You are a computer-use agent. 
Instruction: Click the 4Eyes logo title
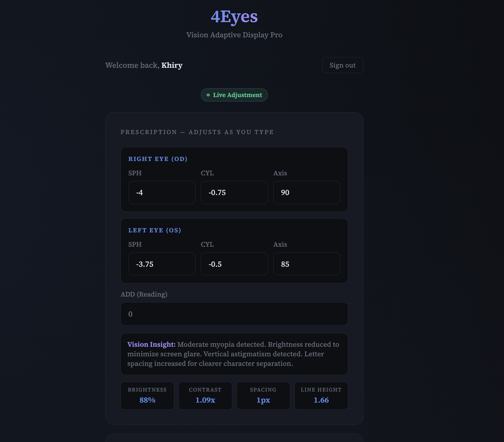click(234, 17)
